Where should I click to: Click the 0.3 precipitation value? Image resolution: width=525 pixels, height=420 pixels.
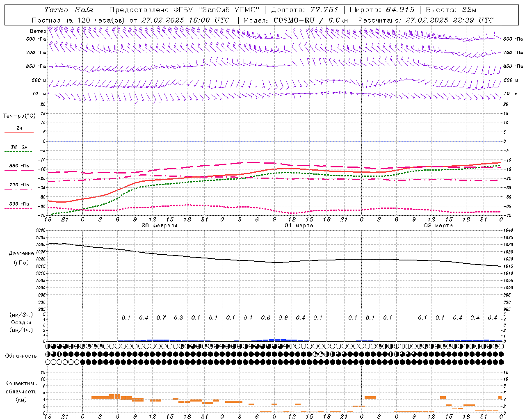[x=178, y=318]
